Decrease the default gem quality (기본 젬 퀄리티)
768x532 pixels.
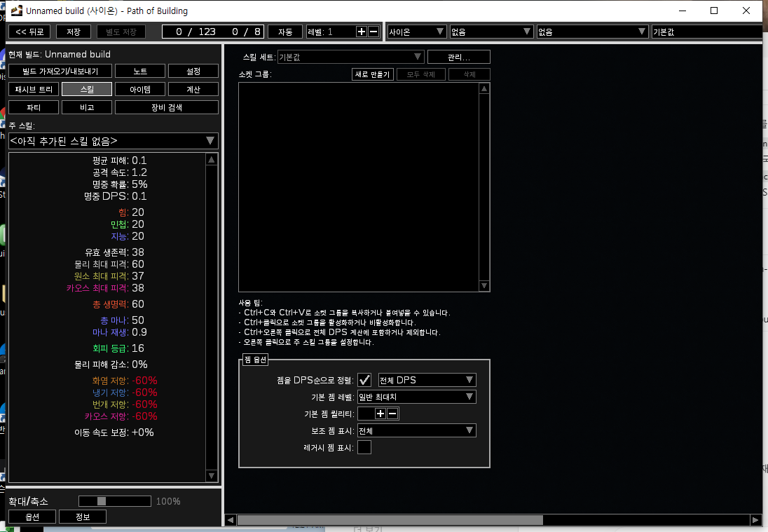pos(392,414)
